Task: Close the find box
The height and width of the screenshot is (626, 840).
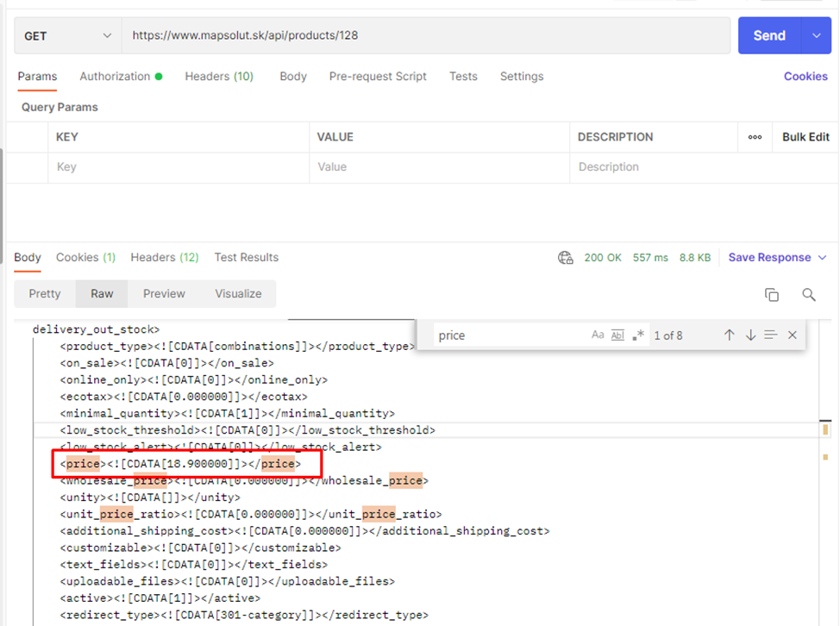Action: point(793,335)
